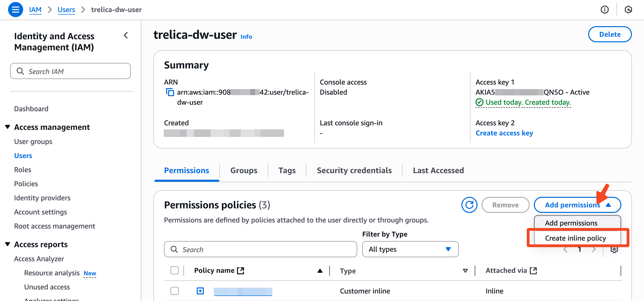
Task: Open Identity providers in the sidebar
Action: [x=42, y=198]
